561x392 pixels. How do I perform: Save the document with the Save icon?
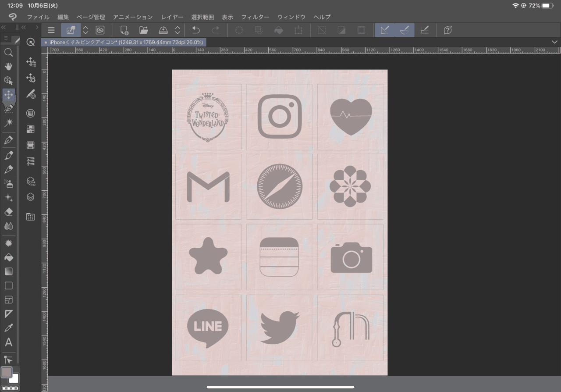[x=163, y=30]
